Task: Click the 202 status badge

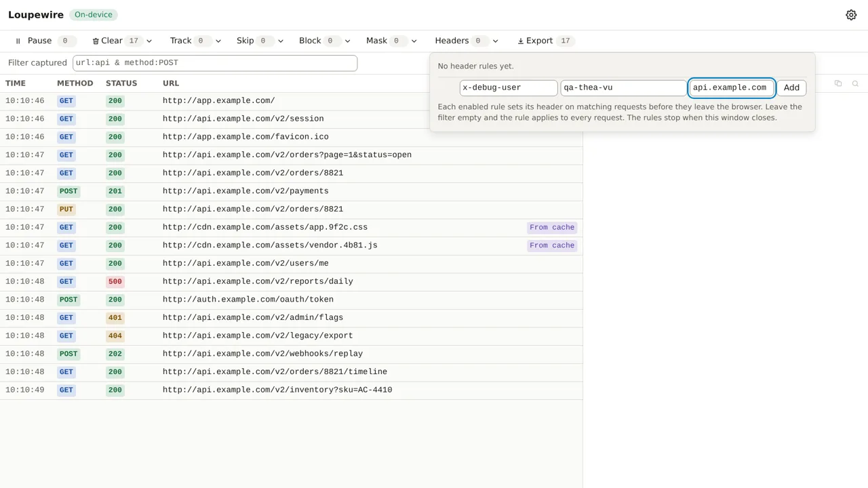Action: point(115,354)
